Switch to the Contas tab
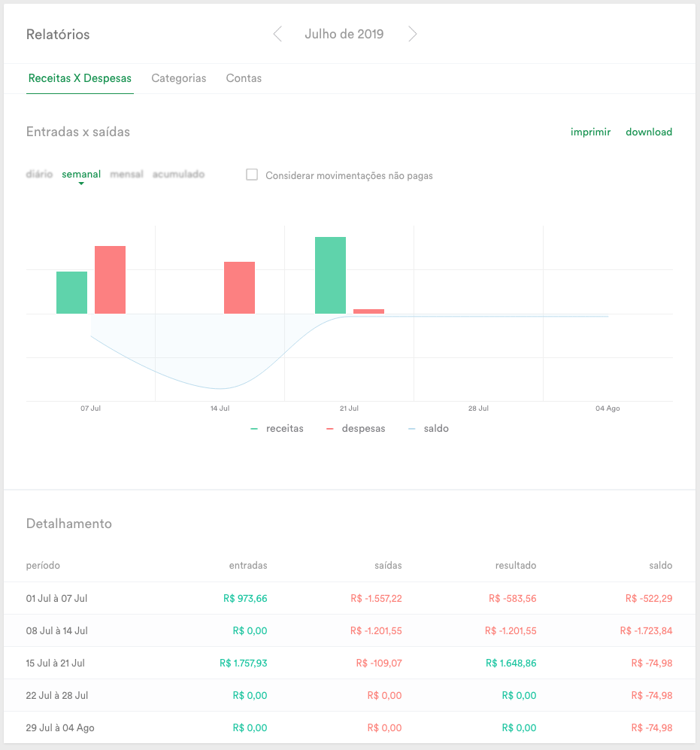Screen dimensions: 700x750 click(x=244, y=78)
